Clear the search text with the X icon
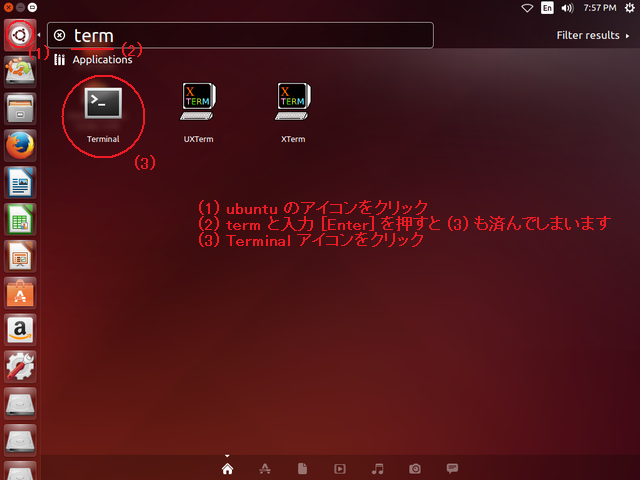 [60, 36]
